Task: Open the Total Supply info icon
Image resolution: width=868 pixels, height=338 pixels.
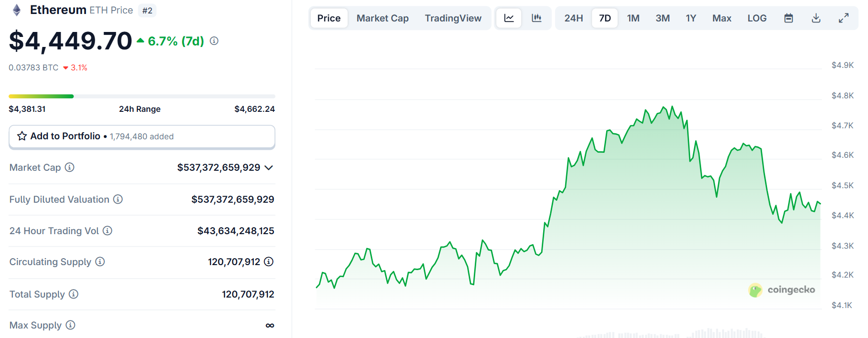Action: [x=73, y=294]
